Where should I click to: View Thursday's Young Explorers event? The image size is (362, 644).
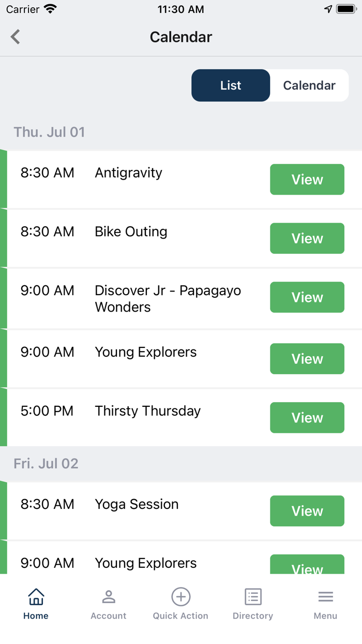click(307, 359)
